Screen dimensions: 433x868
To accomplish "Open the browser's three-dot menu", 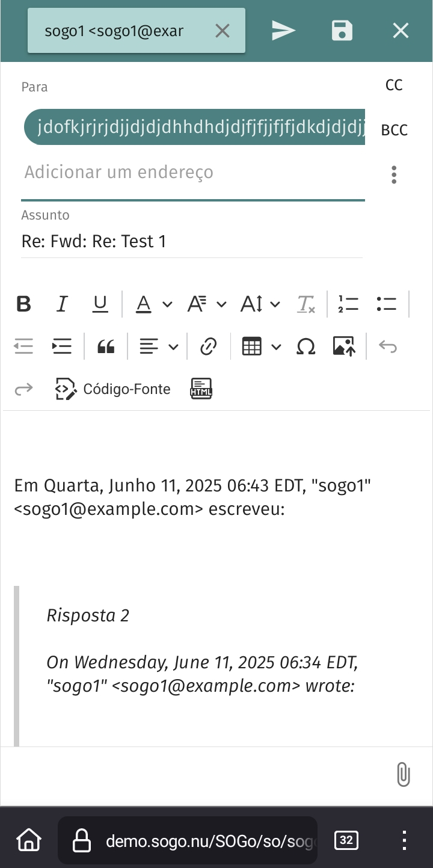I will 404,840.
